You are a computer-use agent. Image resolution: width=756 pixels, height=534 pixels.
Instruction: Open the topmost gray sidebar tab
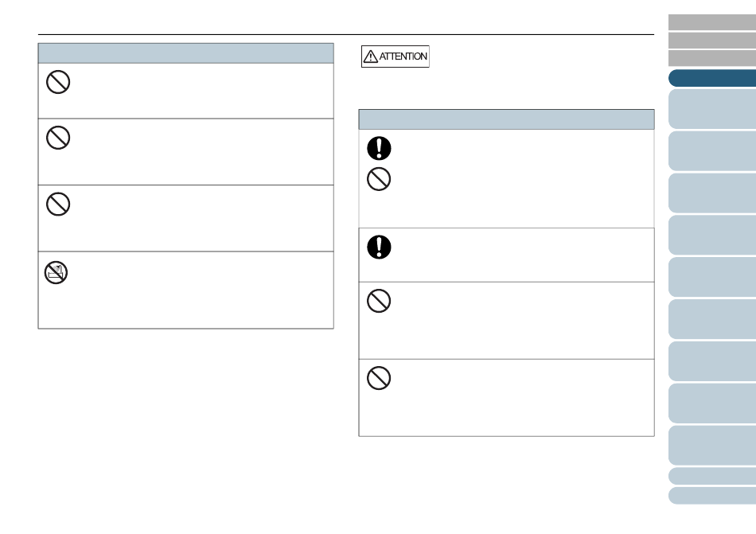click(x=712, y=22)
